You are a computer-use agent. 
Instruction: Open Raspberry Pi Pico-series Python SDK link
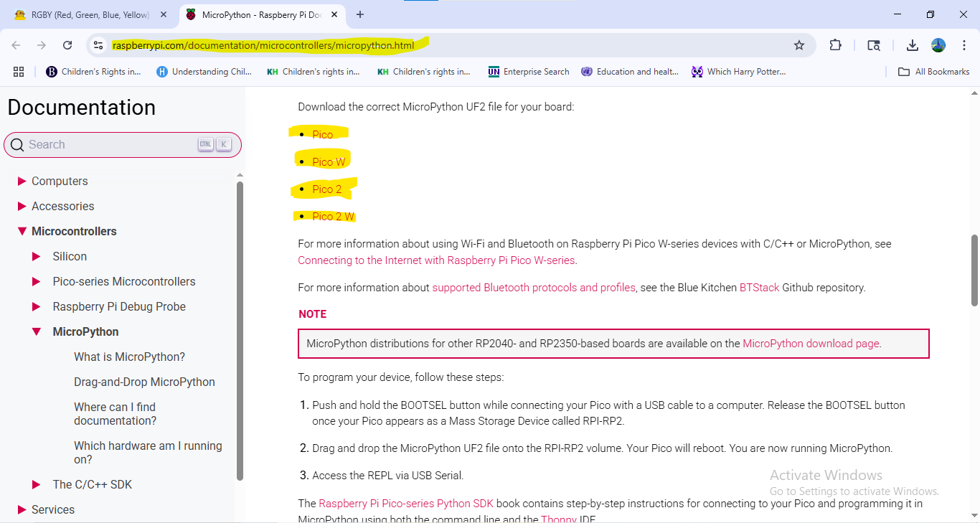[406, 504]
